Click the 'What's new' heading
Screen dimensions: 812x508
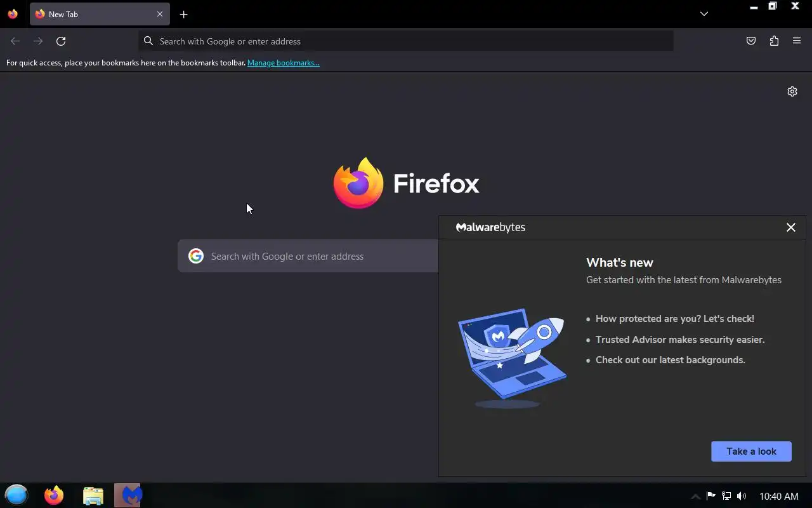(x=620, y=262)
